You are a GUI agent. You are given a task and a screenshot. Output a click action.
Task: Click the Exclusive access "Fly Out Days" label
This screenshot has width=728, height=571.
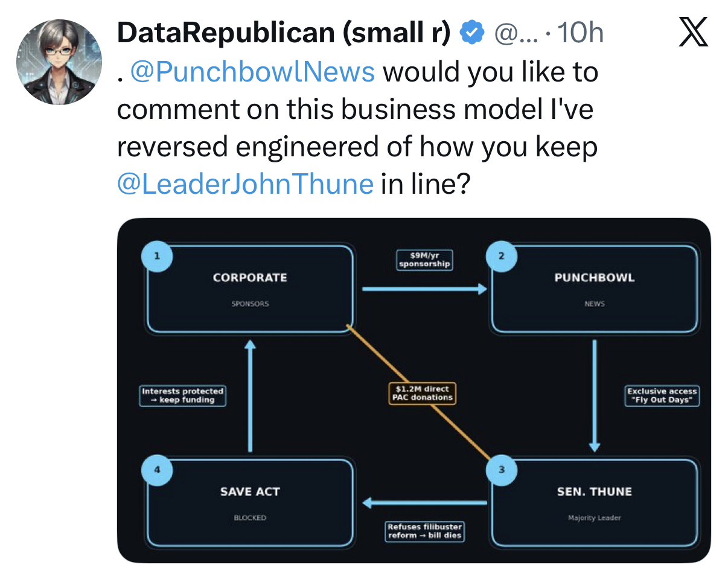[662, 396]
